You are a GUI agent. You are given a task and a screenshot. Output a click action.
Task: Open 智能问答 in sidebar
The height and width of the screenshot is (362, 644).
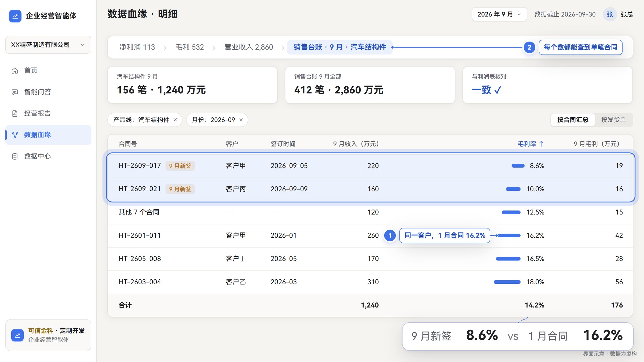coord(48,92)
